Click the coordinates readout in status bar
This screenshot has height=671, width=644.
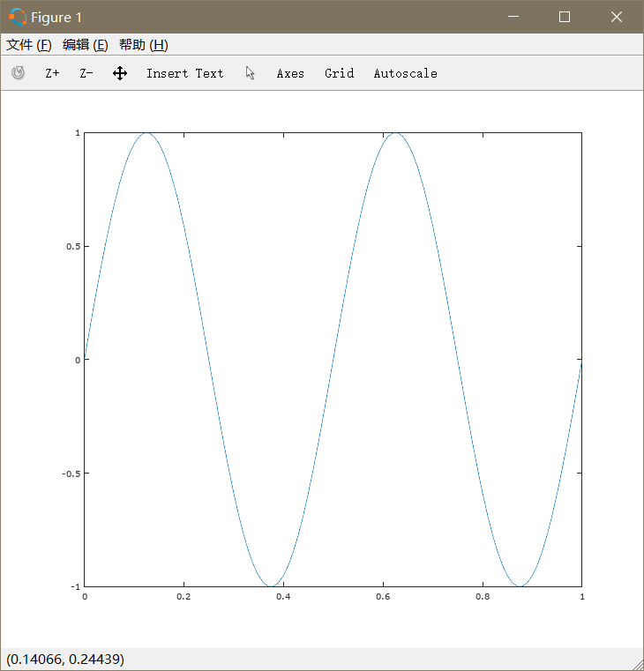click(x=65, y=659)
